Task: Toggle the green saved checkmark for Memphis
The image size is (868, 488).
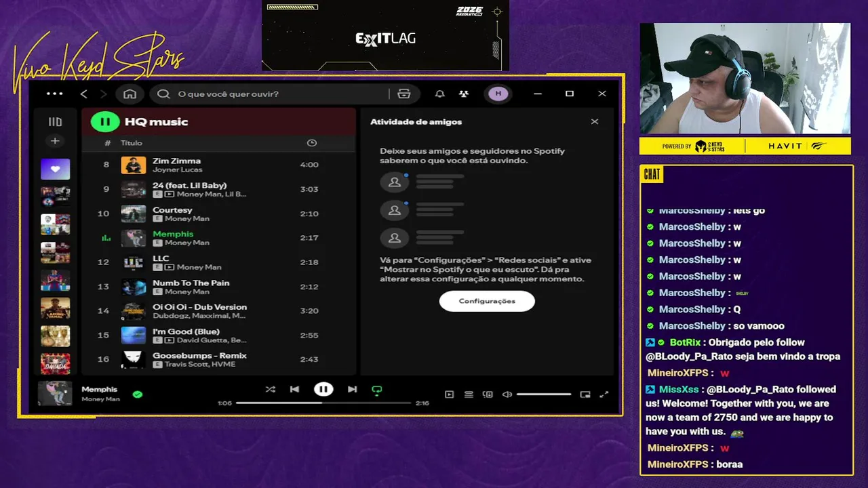Action: [138, 394]
